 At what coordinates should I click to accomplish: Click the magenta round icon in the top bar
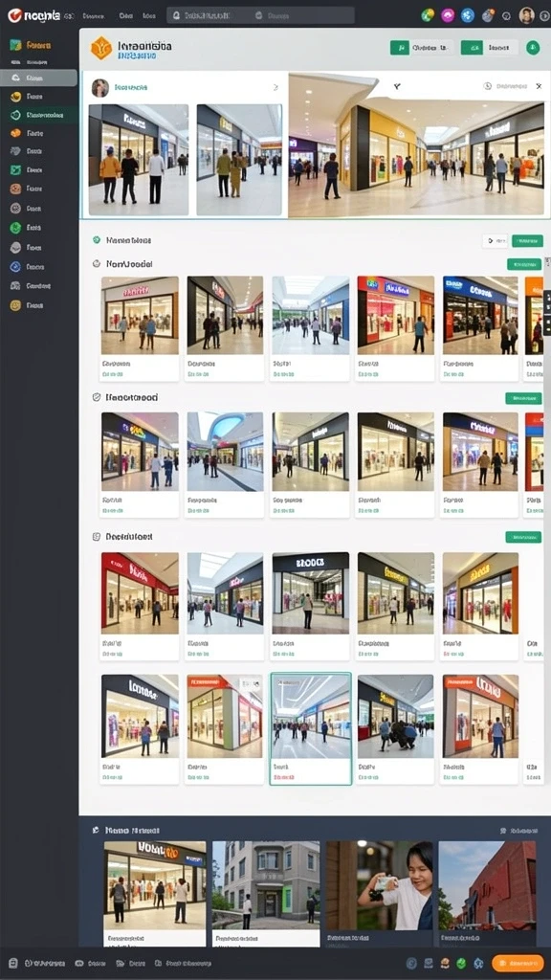[448, 15]
